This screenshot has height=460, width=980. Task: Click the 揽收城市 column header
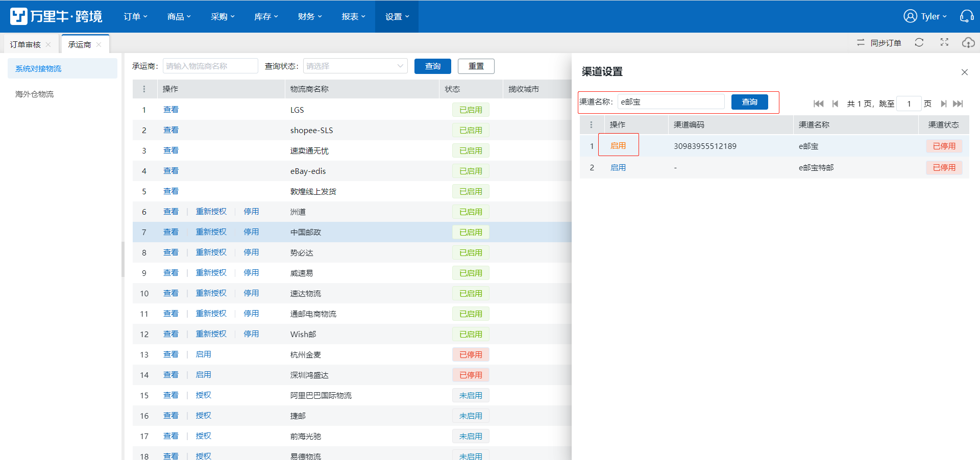[524, 89]
